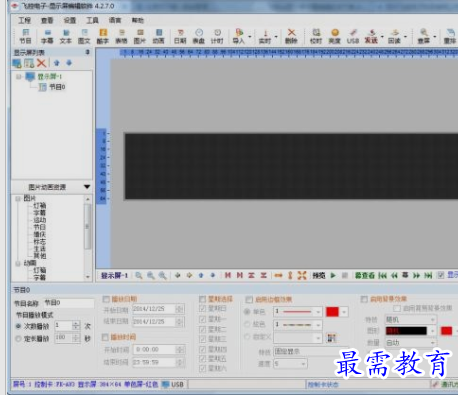This screenshot has height=395, width=458.
Task: Click the 图文 toolbar icon
Action: click(x=84, y=36)
